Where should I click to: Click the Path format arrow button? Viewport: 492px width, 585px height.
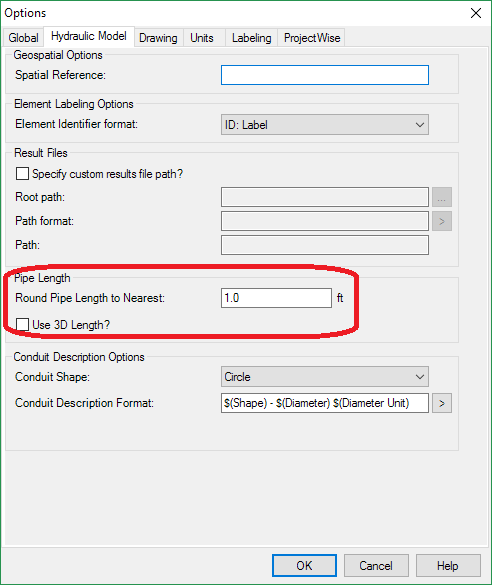[x=442, y=221]
